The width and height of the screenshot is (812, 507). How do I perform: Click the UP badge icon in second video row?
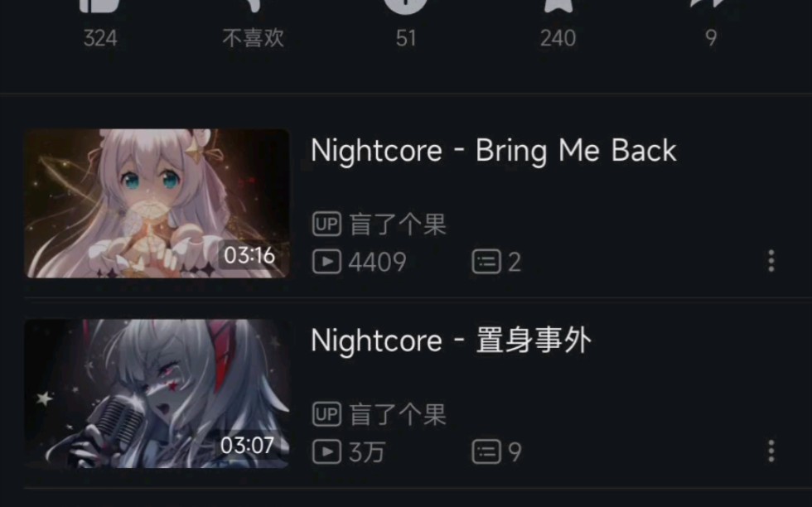[326, 413]
